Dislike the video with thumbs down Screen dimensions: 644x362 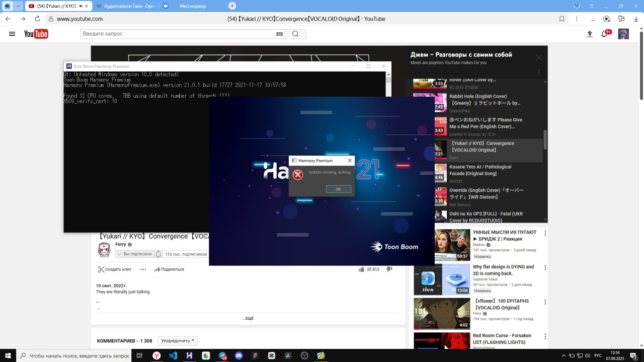tap(389, 269)
